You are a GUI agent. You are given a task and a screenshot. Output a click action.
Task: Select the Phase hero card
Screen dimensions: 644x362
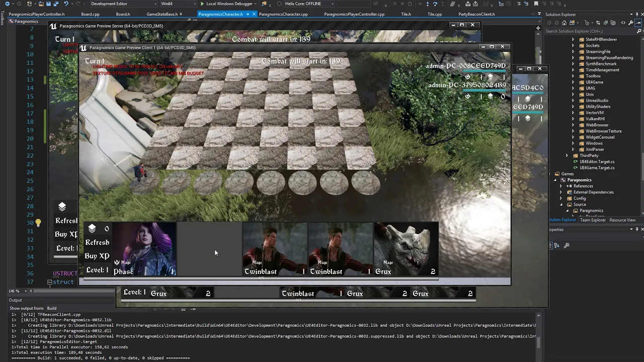click(x=144, y=249)
